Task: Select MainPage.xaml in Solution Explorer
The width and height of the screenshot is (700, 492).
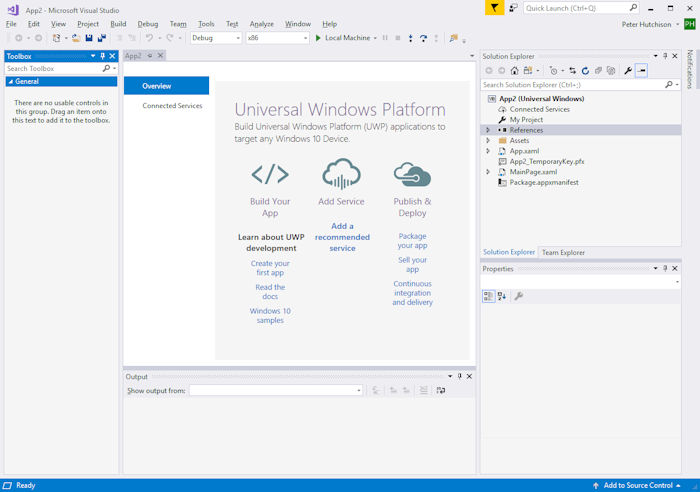Action: tap(533, 172)
